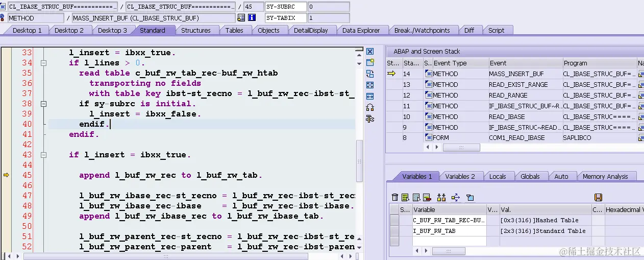Click the SY-TABIX field name box
This screenshot has width=644, height=260.
coord(286,18)
